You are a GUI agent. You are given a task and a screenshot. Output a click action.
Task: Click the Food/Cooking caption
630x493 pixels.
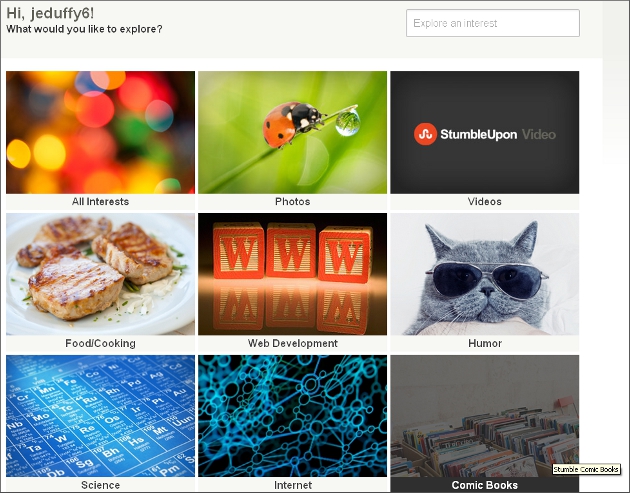[100, 344]
